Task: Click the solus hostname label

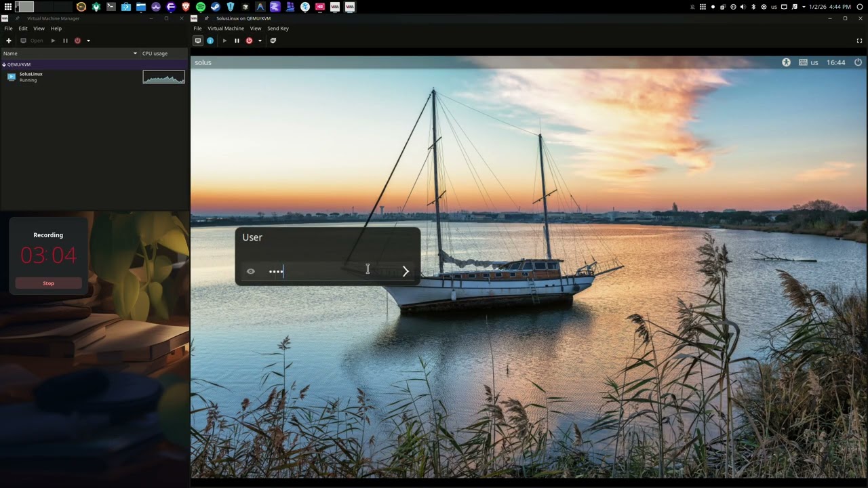Action: click(x=203, y=62)
